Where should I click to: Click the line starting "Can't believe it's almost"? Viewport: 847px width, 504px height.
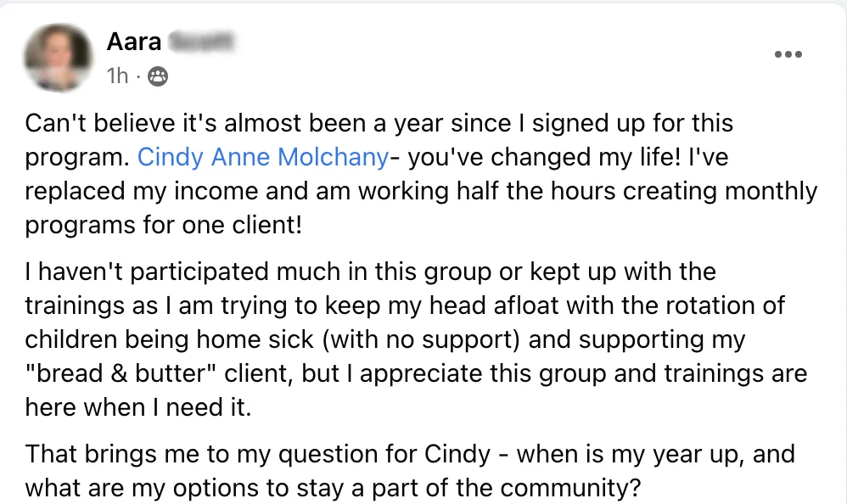(x=379, y=124)
